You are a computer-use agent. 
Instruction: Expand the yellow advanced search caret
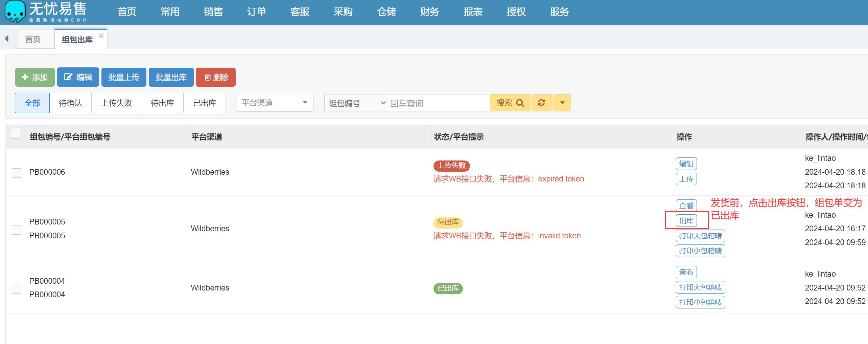[562, 103]
